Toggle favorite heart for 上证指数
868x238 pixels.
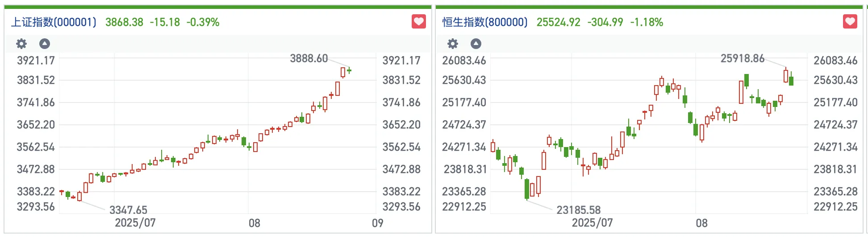point(418,21)
